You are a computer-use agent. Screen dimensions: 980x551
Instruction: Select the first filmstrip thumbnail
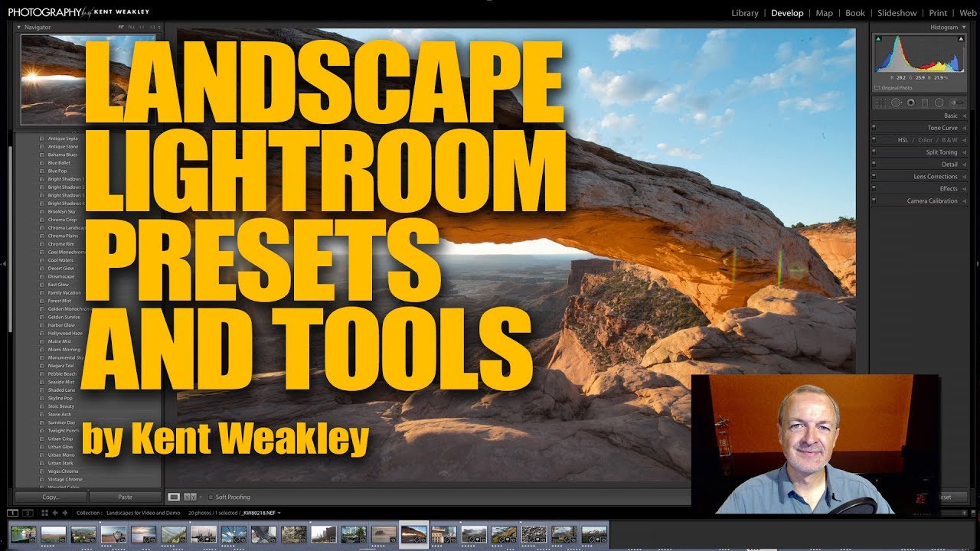coord(23,534)
